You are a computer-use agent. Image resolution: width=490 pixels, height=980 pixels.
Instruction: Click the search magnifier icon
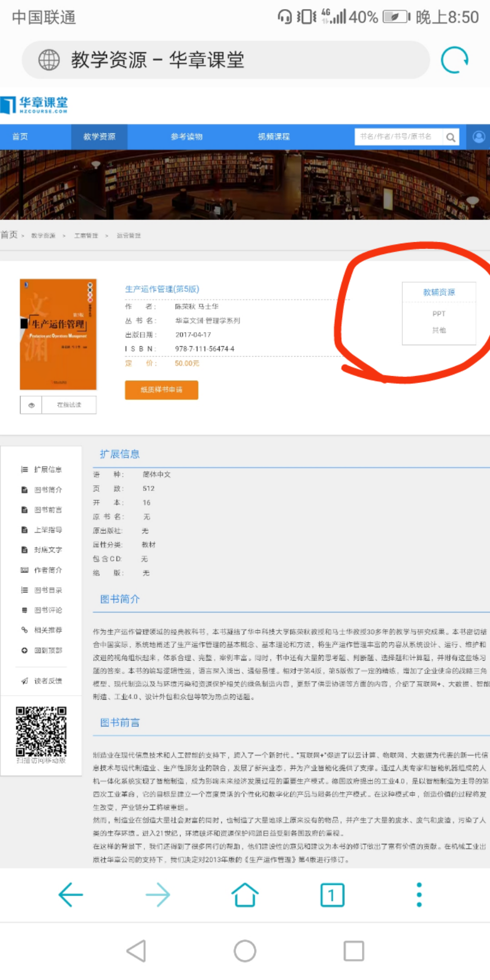tap(451, 137)
